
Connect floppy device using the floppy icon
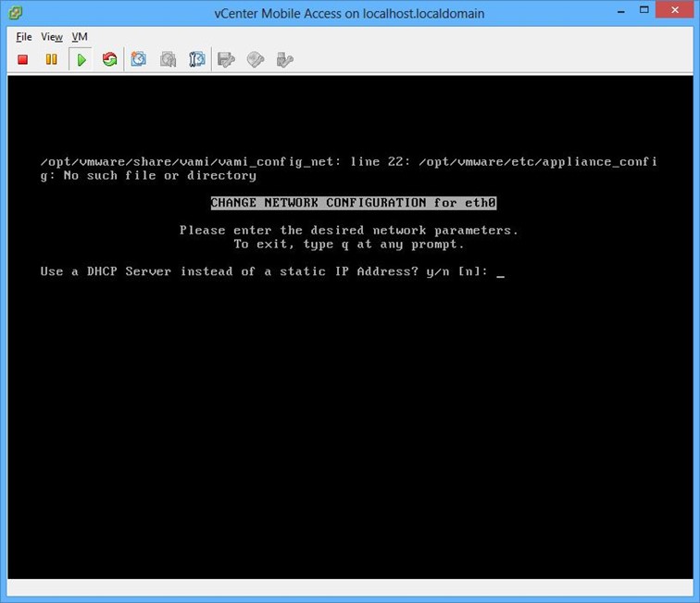226,59
